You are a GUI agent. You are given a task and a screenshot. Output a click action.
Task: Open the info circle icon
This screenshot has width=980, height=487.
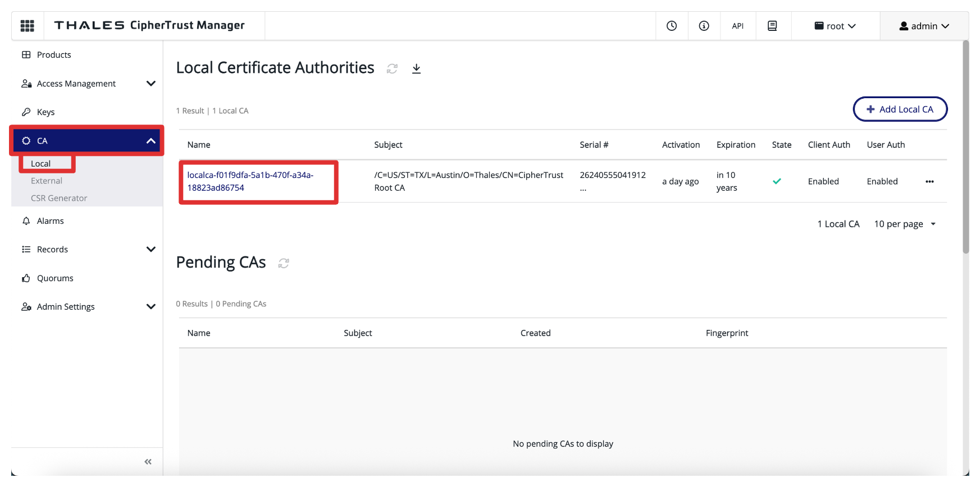click(x=704, y=26)
